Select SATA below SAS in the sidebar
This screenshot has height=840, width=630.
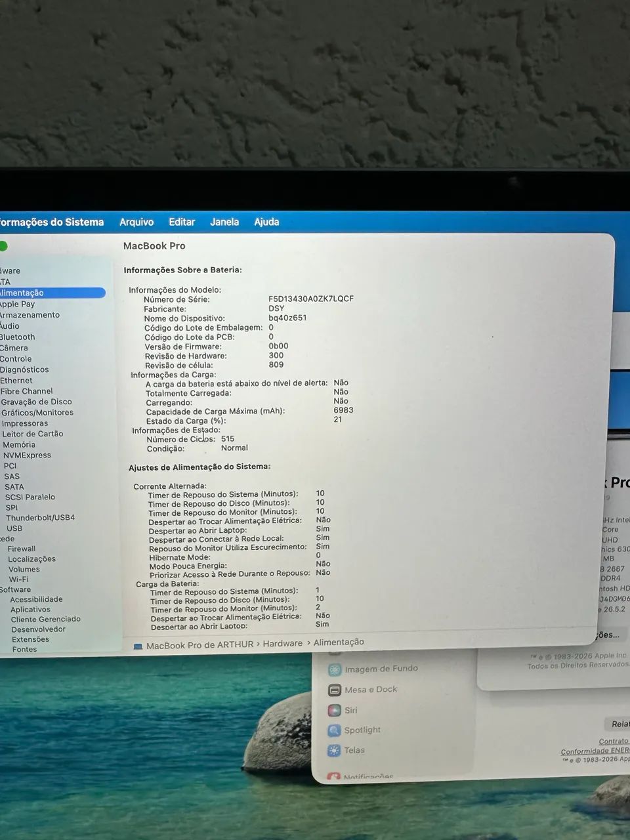(14, 487)
